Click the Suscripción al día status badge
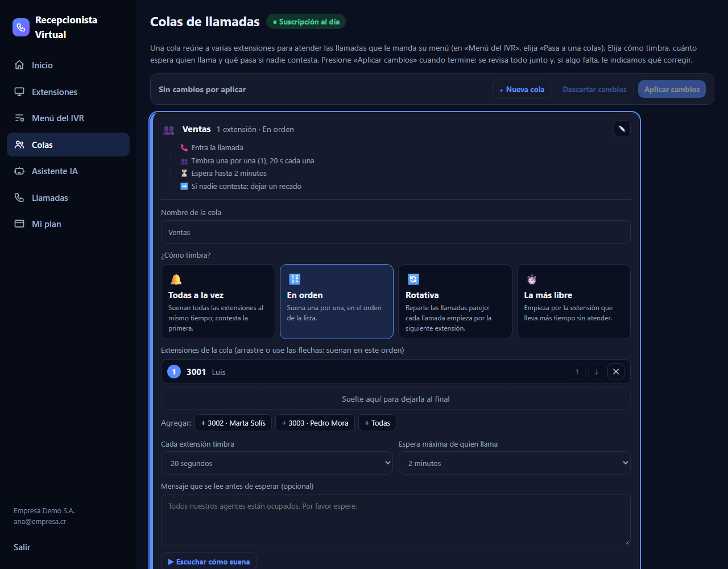Screen dimensions: 728x569 306,22
